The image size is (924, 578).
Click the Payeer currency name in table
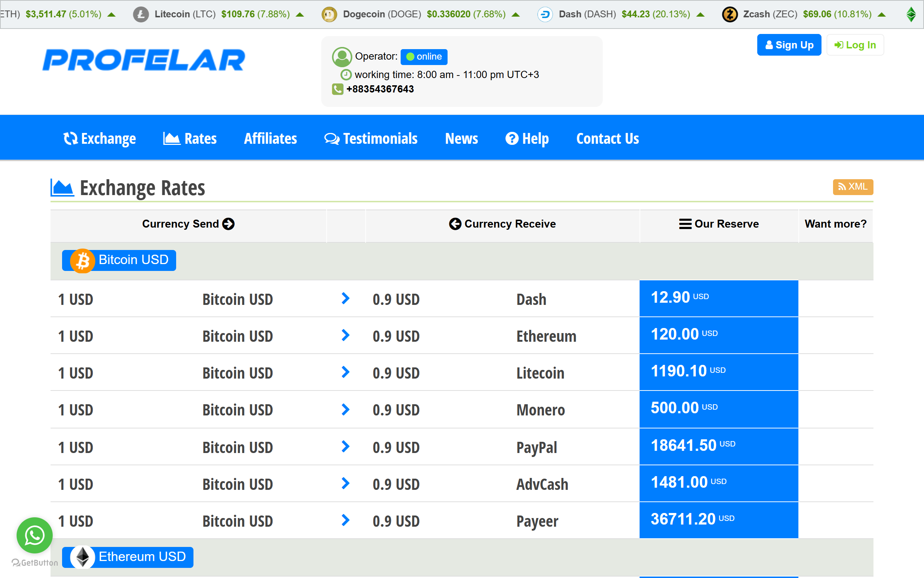coord(537,521)
